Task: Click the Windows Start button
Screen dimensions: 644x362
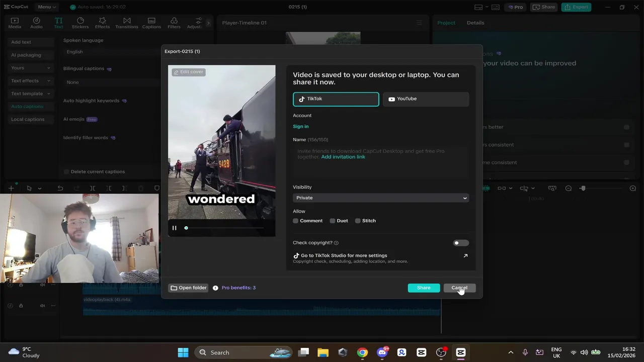Action: 183,352
